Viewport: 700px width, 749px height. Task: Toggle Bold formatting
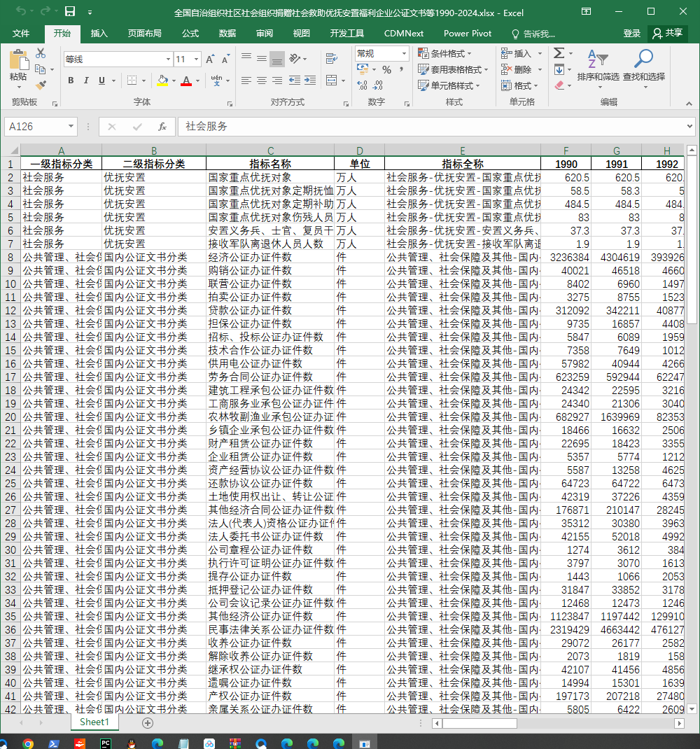[x=71, y=80]
